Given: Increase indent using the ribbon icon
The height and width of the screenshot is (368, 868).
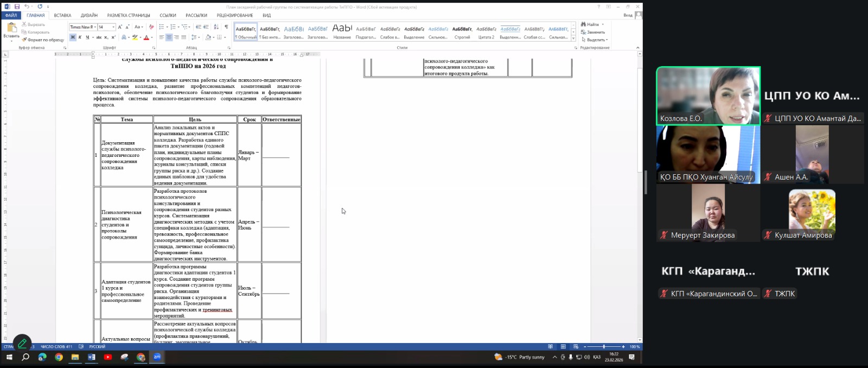Looking at the screenshot, I should pyautogui.click(x=207, y=27).
